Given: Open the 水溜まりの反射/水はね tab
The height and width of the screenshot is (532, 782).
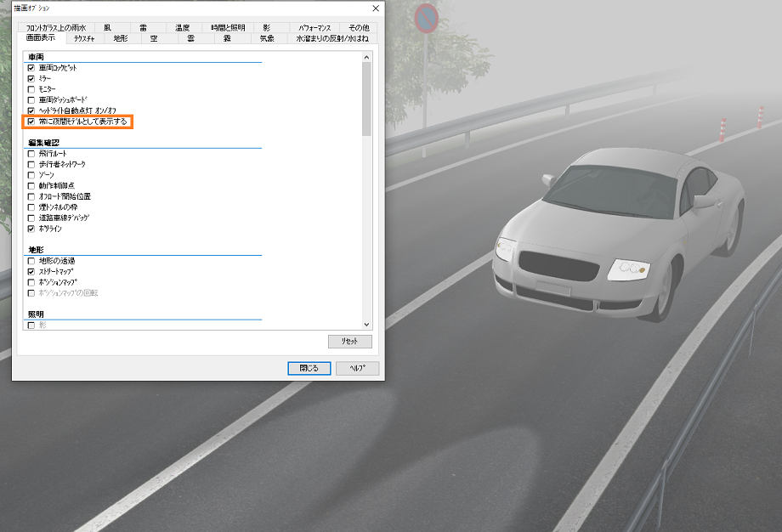Looking at the screenshot, I should point(332,39).
